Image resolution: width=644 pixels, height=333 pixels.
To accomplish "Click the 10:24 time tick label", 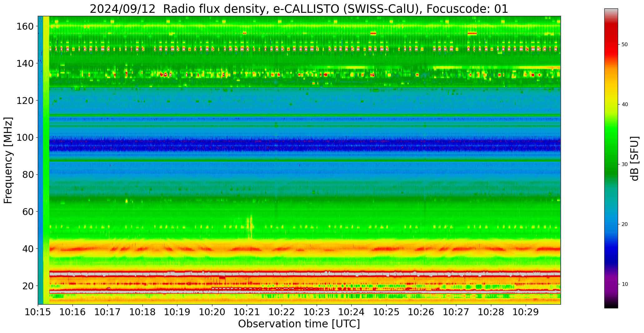I will tap(351, 312).
